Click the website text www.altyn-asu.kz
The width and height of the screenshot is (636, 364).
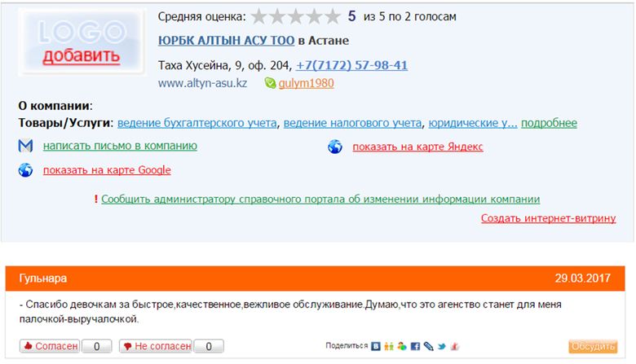click(x=202, y=83)
